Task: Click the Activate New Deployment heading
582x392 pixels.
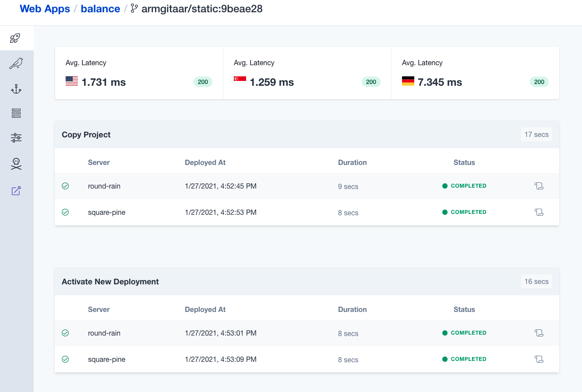Action: [110, 282]
